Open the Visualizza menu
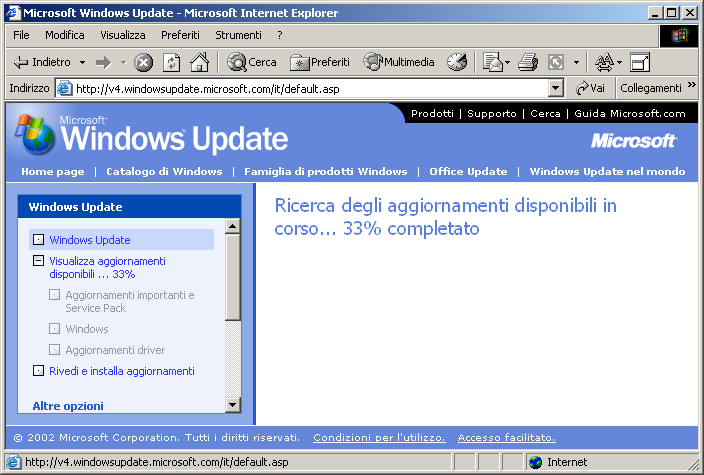Viewport: 704px width, 475px height. [123, 35]
